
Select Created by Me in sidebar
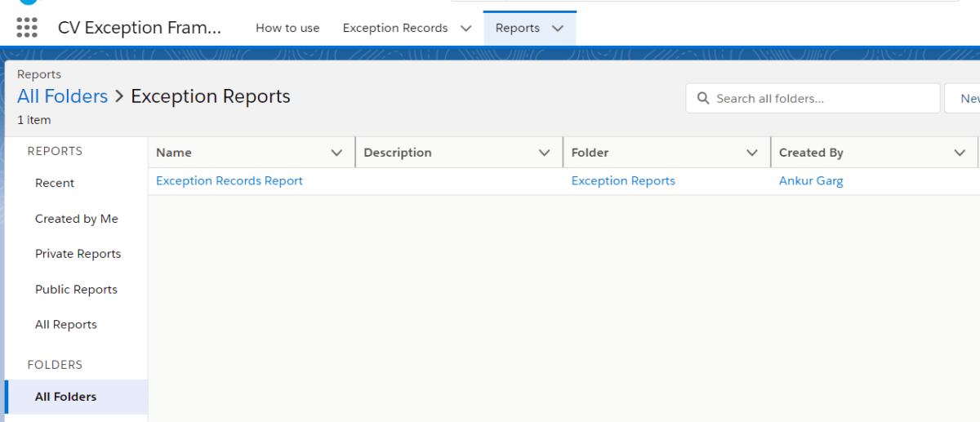pyautogui.click(x=77, y=219)
